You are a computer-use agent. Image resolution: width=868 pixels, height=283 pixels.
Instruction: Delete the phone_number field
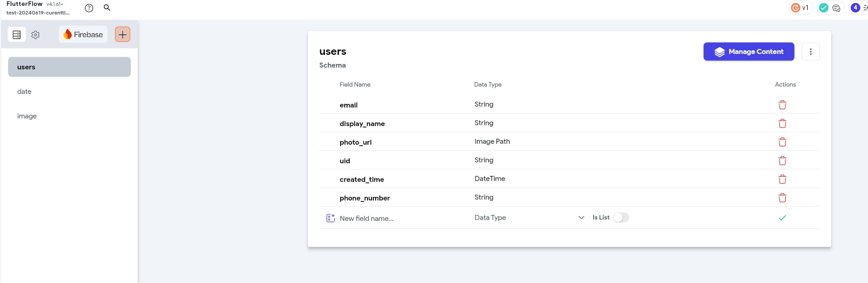point(782,198)
